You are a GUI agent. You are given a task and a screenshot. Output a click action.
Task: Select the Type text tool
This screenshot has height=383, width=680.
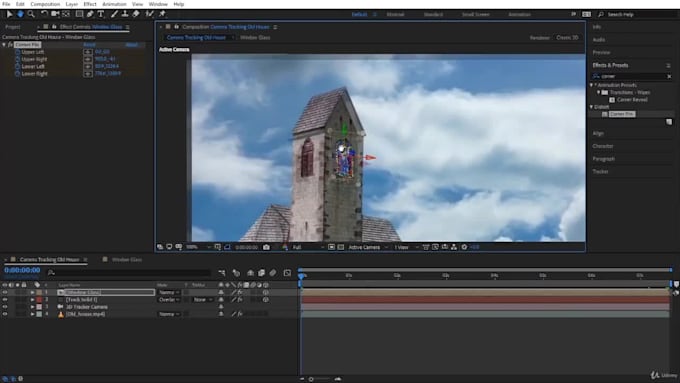point(101,14)
